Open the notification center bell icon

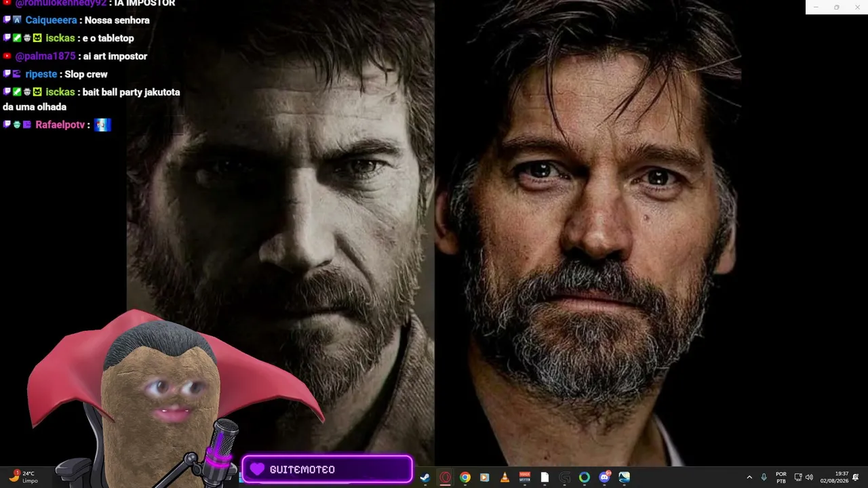coord(856,478)
